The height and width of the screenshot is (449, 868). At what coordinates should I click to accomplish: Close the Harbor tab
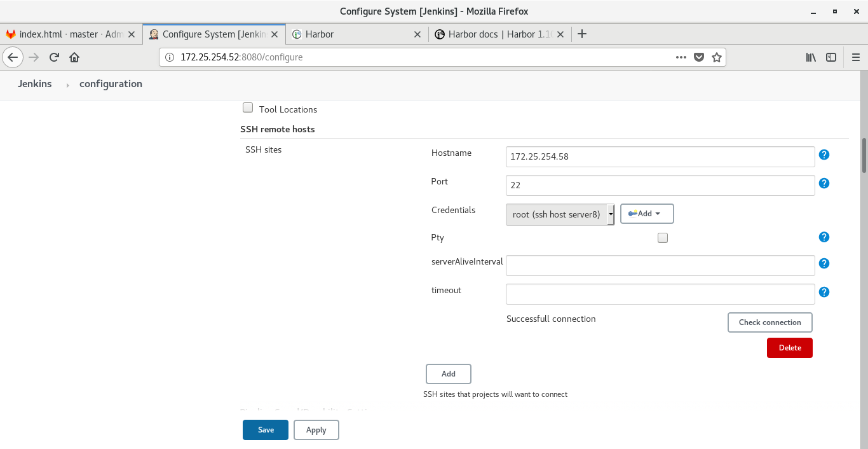point(417,34)
